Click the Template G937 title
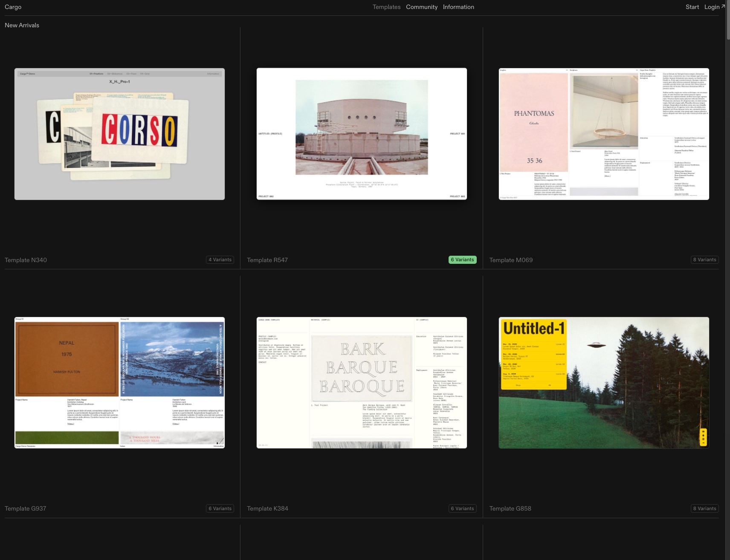The width and height of the screenshot is (730, 560). coord(25,508)
